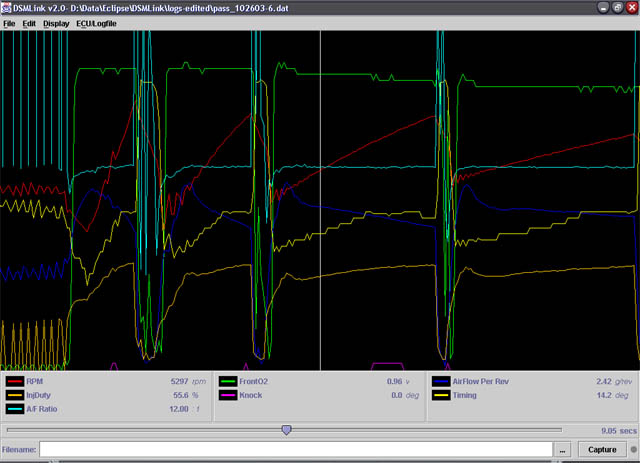The height and width of the screenshot is (463, 640).
Task: Click inside the Filename text field
Action: tap(295, 450)
